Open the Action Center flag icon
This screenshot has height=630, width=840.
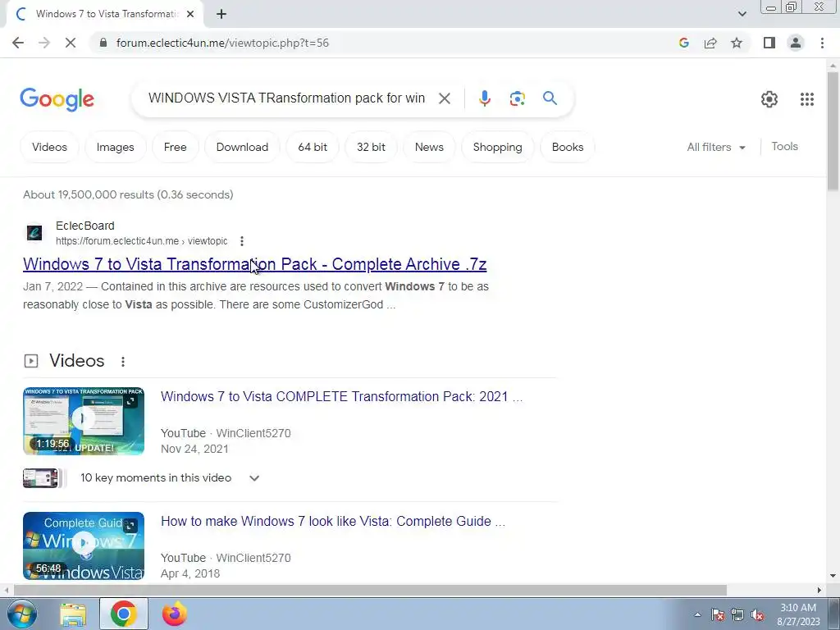pyautogui.click(x=718, y=615)
